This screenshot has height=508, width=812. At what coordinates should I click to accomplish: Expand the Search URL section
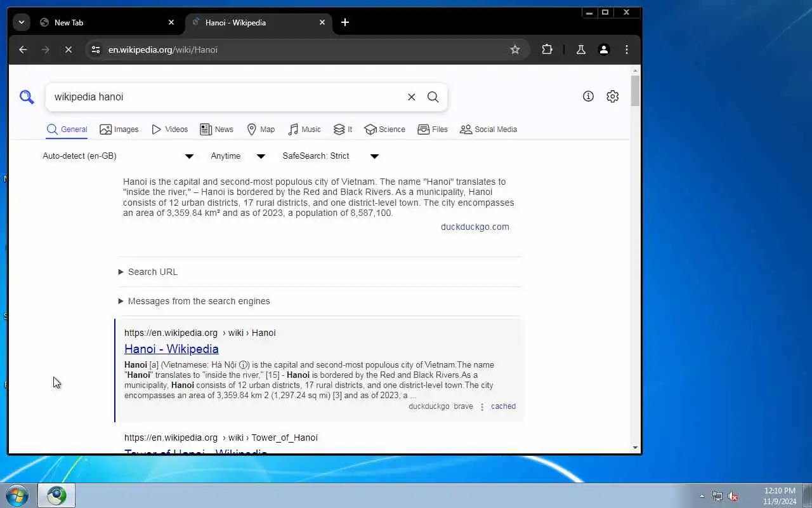[x=148, y=272]
